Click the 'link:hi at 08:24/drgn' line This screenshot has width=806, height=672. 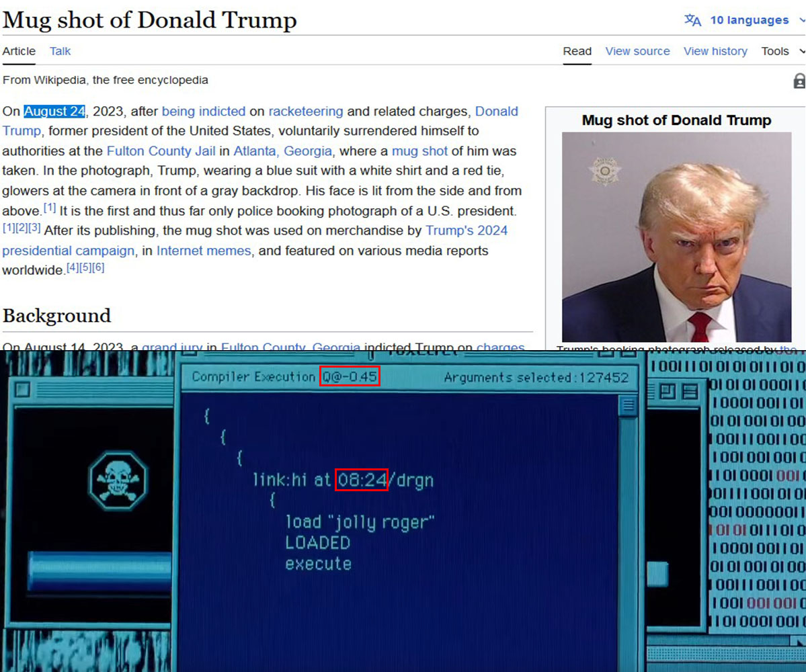pos(344,480)
